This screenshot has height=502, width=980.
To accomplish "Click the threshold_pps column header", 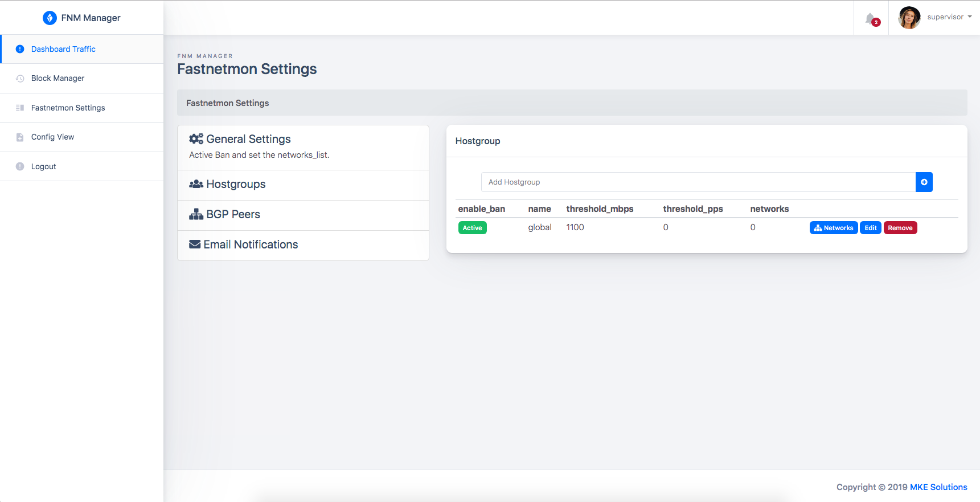I will click(x=693, y=209).
